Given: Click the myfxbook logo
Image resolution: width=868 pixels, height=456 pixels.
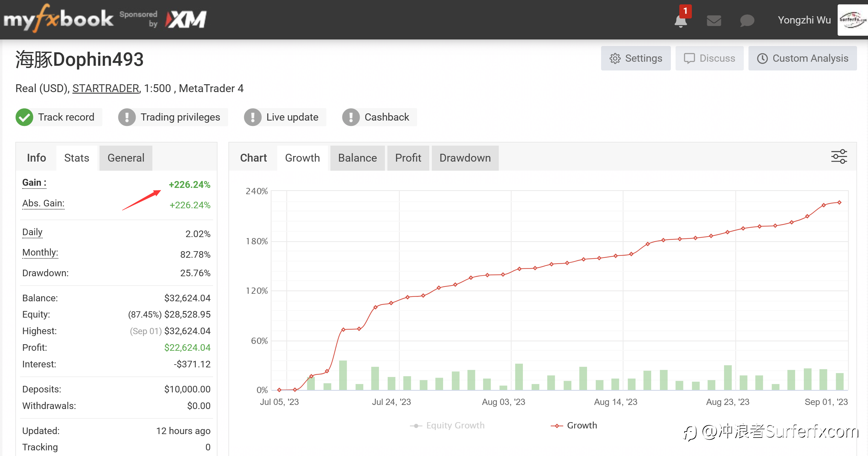Looking at the screenshot, I should pos(59,18).
